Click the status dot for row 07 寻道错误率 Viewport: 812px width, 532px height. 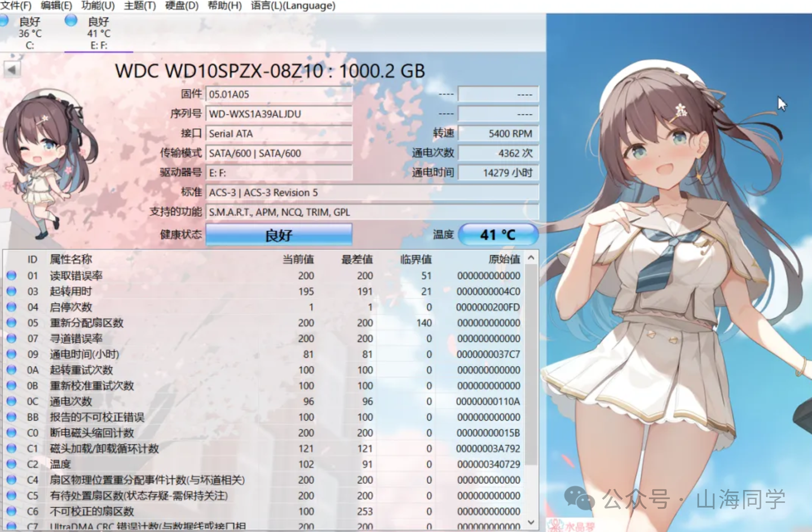pos(11,338)
